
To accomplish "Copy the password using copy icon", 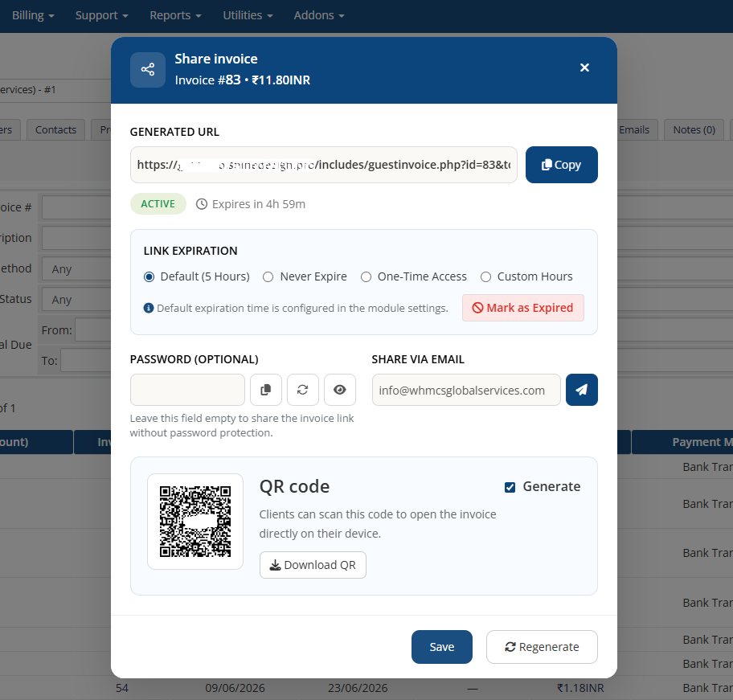I will pos(266,390).
